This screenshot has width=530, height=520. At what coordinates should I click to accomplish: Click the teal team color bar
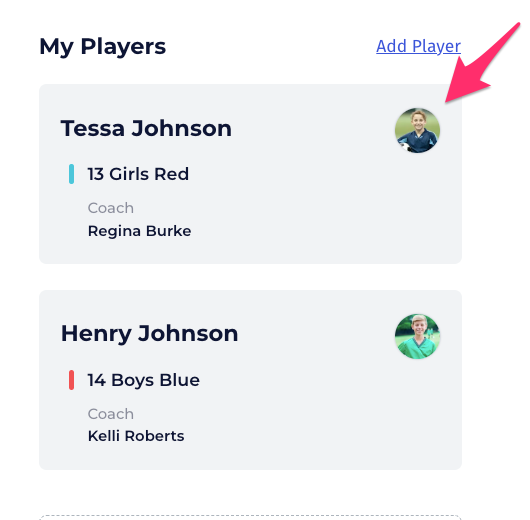point(71,174)
